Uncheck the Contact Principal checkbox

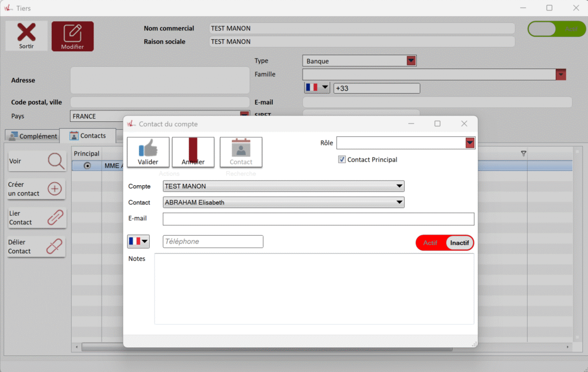[342, 160]
